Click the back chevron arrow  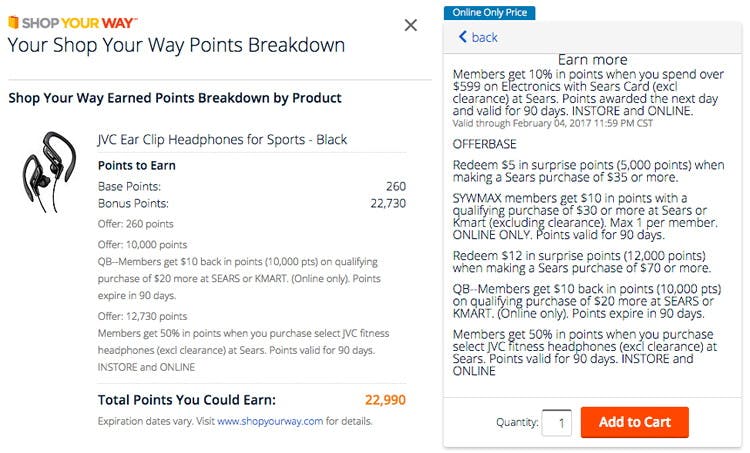463,37
